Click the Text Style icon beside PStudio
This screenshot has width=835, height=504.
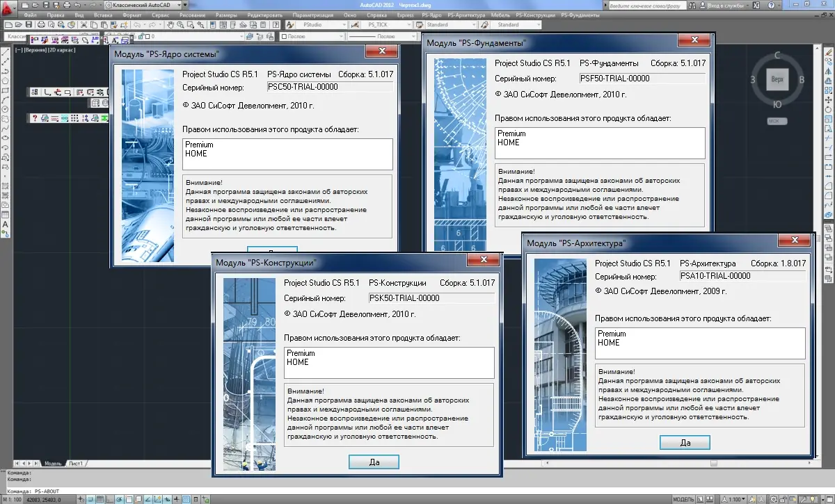(x=290, y=25)
